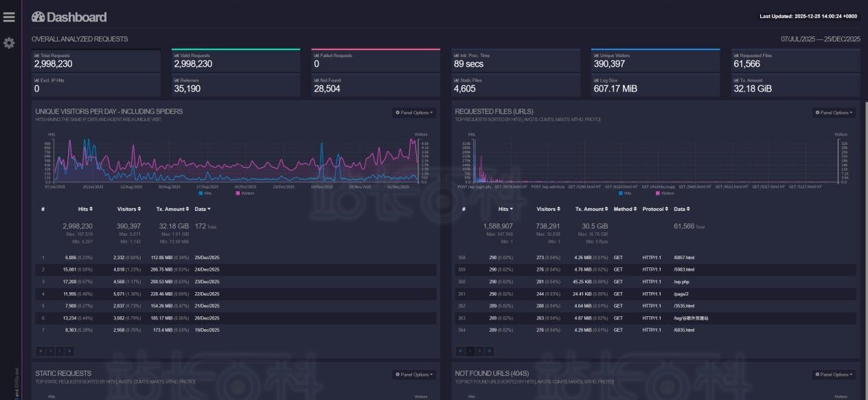This screenshot has width=868, height=400.
Task: Sort Requested Files by Protocol column
Action: coord(655,209)
